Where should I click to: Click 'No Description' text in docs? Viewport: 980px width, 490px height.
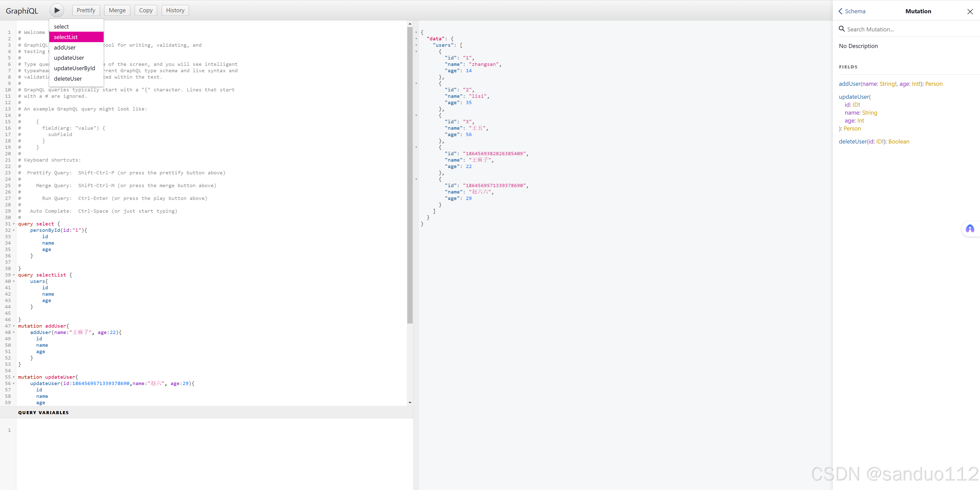click(x=858, y=46)
